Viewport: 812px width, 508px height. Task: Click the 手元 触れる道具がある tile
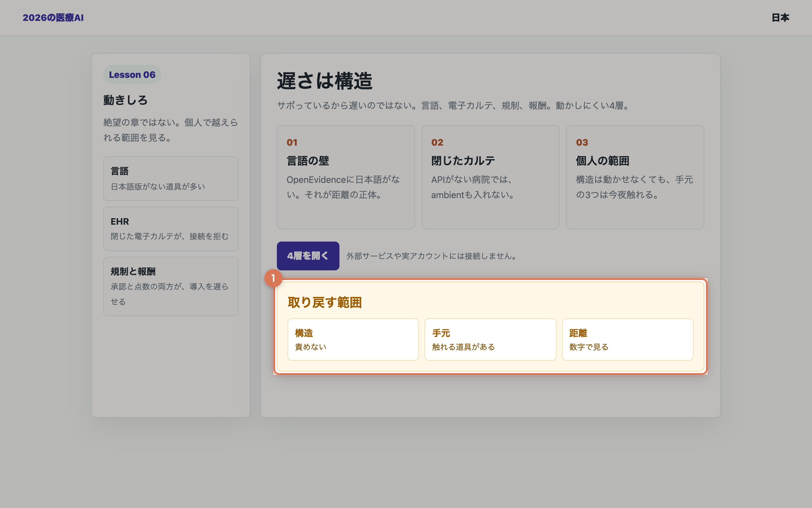coord(490,339)
